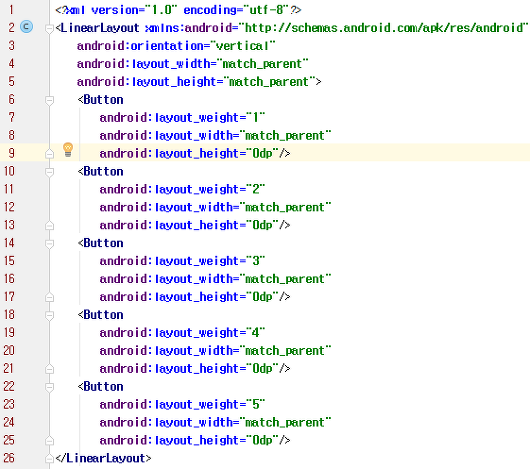Click line number 24 in the gutter
Screen dimensions: 530x469
click(x=9, y=422)
